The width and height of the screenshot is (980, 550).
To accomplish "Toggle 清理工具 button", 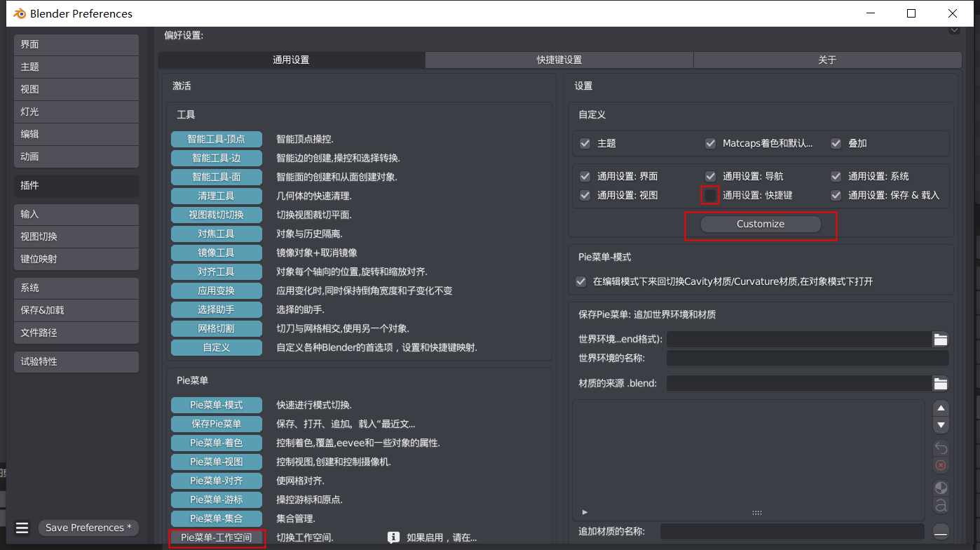I will 217,196.
